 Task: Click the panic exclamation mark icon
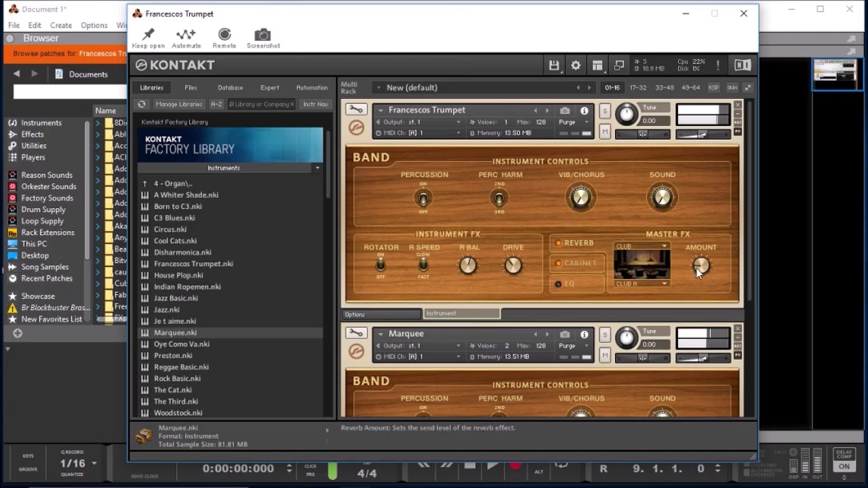pyautogui.click(x=717, y=65)
